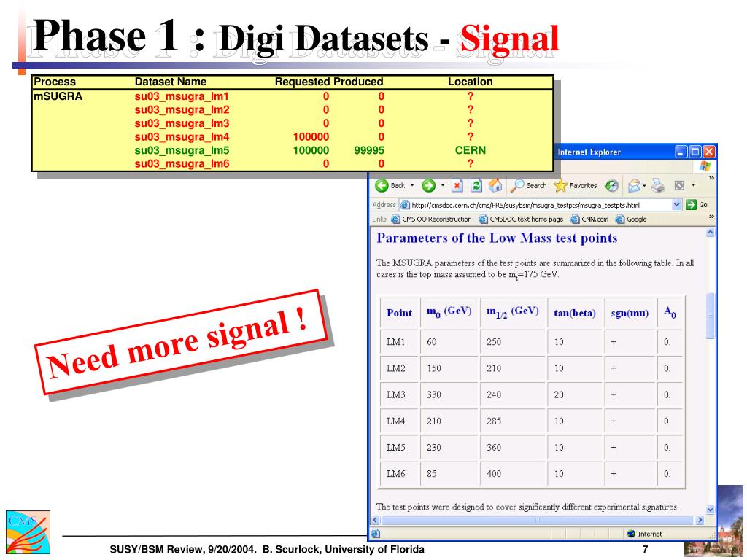Open the CMSDOC text home page link
The width and height of the screenshot is (747, 560).
click(x=521, y=219)
